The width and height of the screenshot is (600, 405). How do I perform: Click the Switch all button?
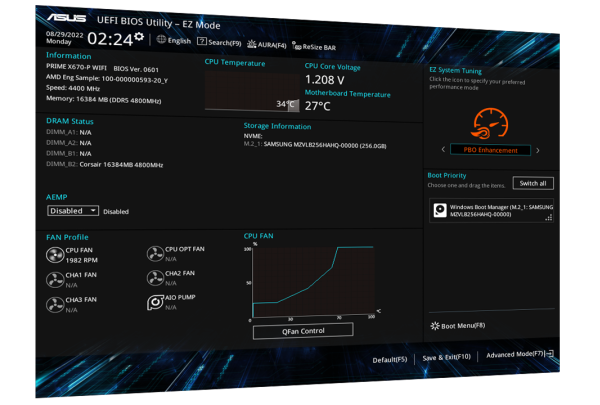coord(532,183)
